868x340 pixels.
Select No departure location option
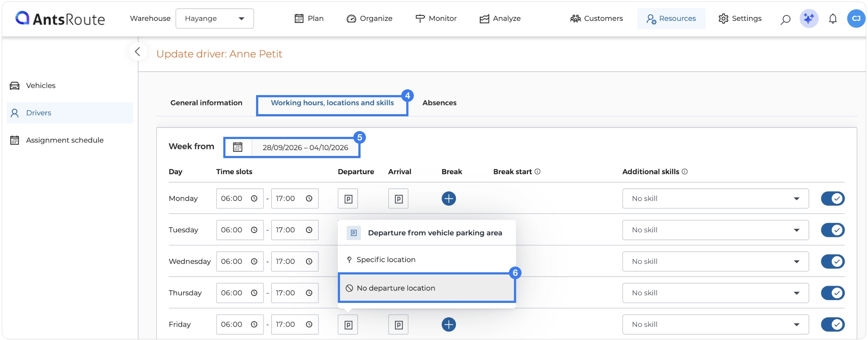tap(427, 288)
